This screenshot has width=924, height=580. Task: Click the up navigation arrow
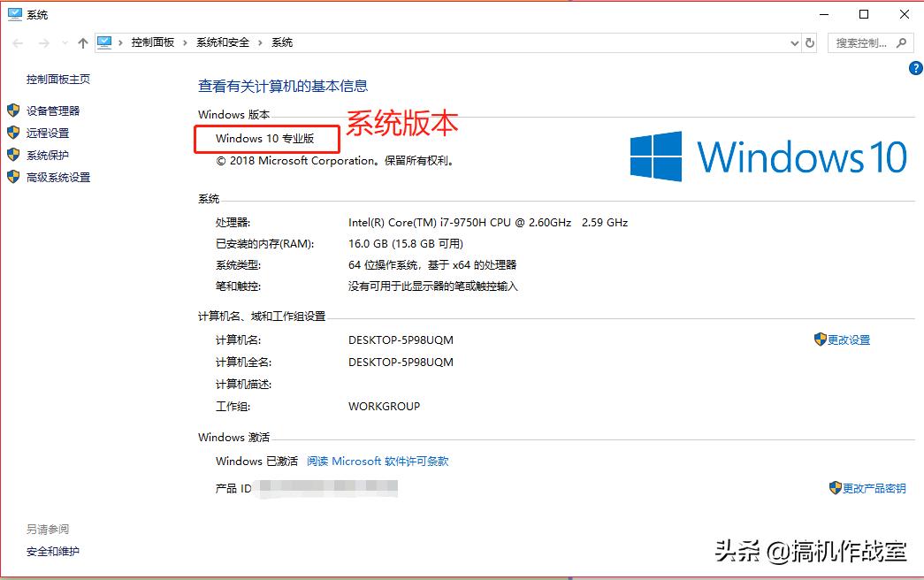(83, 42)
